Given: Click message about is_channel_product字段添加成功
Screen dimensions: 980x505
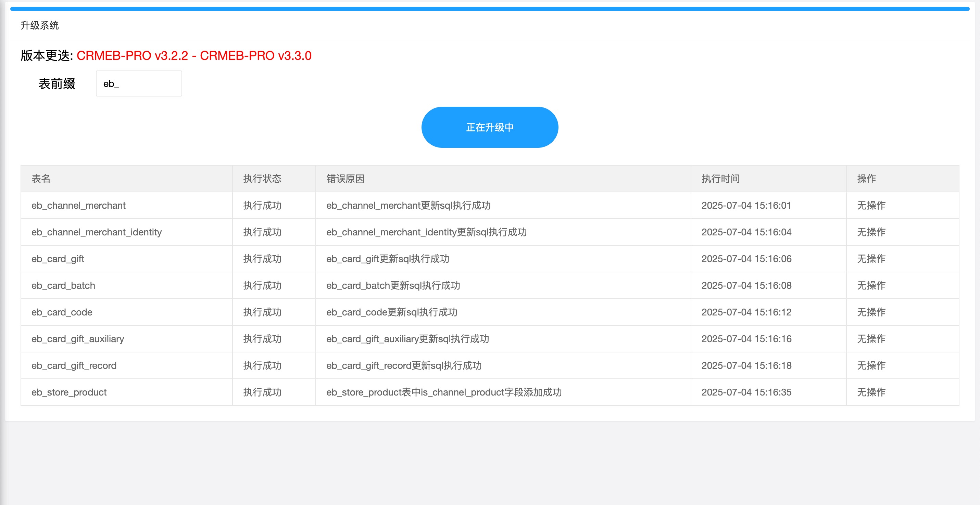Looking at the screenshot, I should click(444, 392).
